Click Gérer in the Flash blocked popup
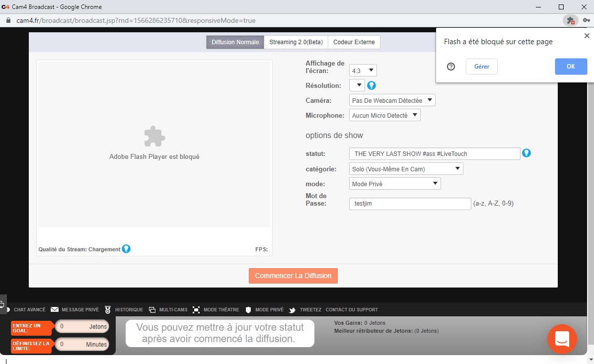The height and width of the screenshot is (364, 594). click(x=481, y=67)
